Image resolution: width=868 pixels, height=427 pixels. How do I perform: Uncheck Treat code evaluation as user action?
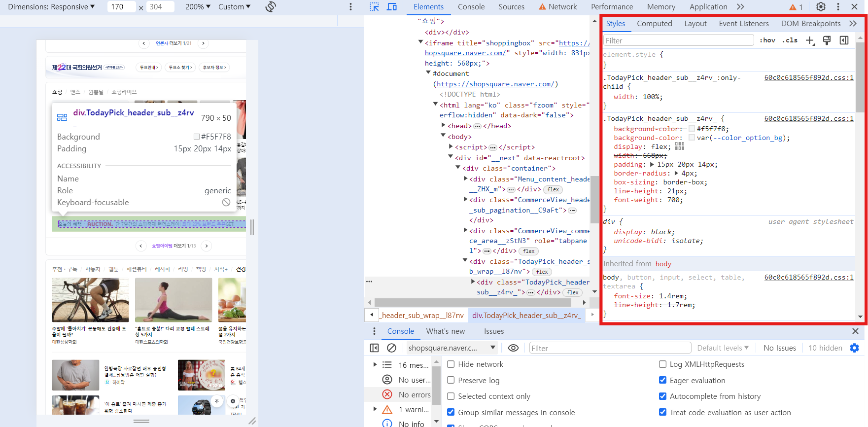(663, 412)
